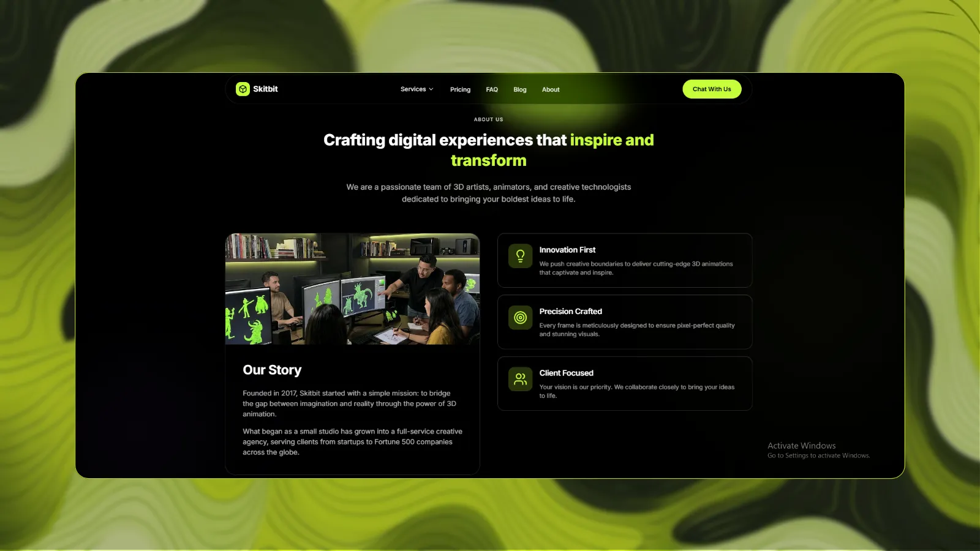This screenshot has height=551, width=980.
Task: Expand the chevron arrow next to Services
Action: pyautogui.click(x=431, y=89)
